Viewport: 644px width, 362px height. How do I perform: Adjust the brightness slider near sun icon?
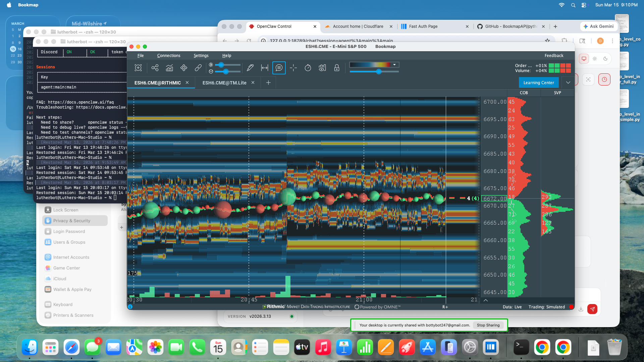pyautogui.click(x=221, y=65)
